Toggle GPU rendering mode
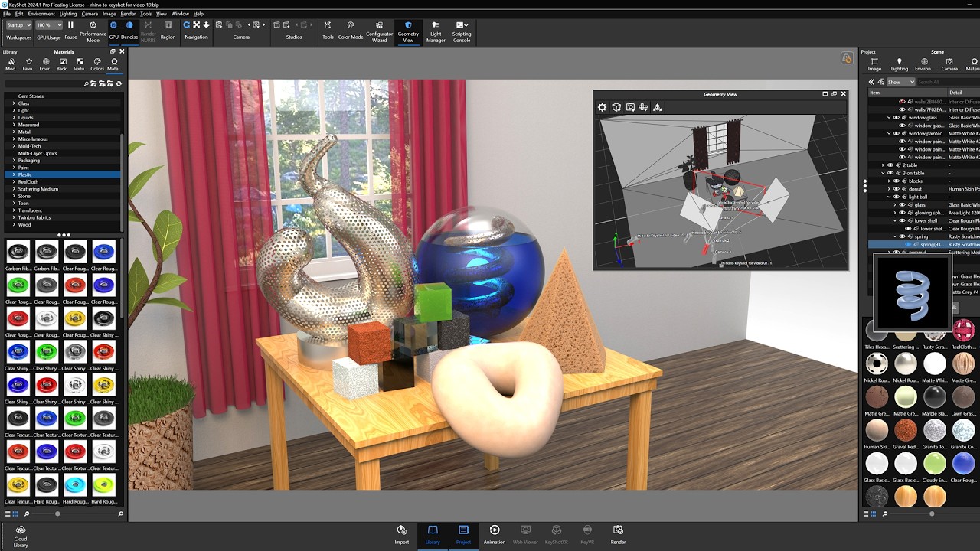The height and width of the screenshot is (551, 980). point(113,31)
